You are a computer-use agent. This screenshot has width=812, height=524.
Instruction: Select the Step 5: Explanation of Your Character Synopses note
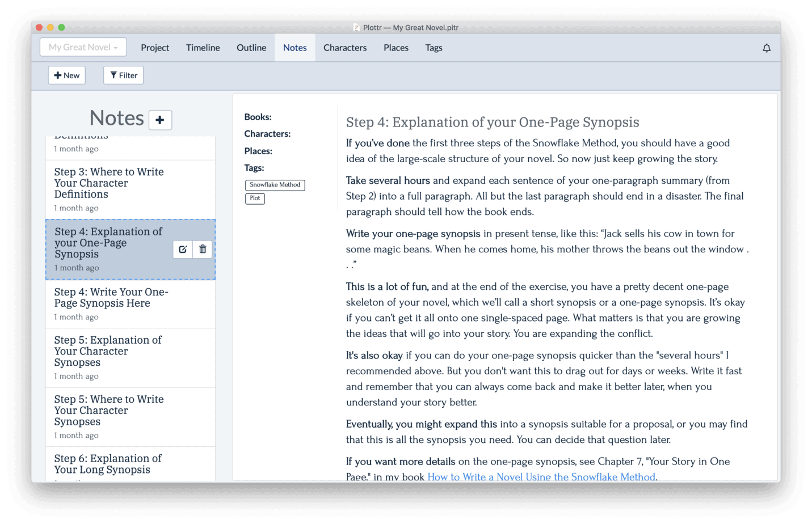click(131, 358)
